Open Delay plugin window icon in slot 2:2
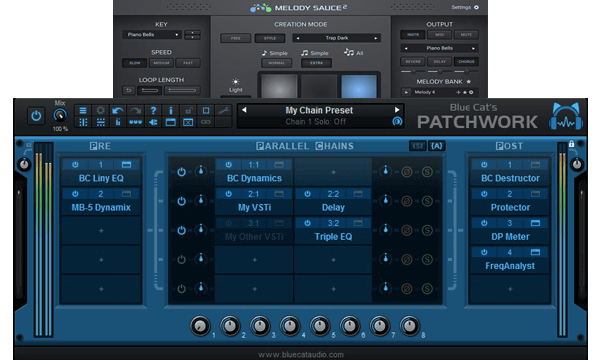This screenshot has height=360, width=600. point(358,194)
